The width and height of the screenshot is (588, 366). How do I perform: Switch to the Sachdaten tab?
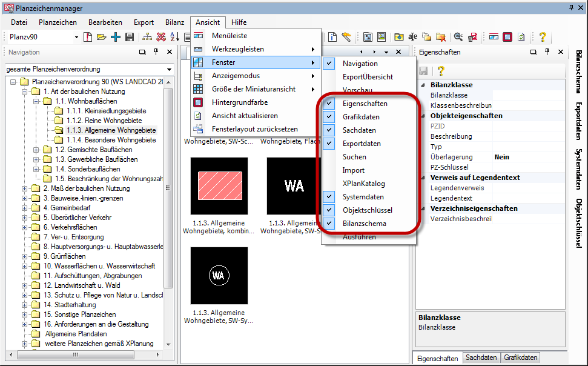(481, 358)
